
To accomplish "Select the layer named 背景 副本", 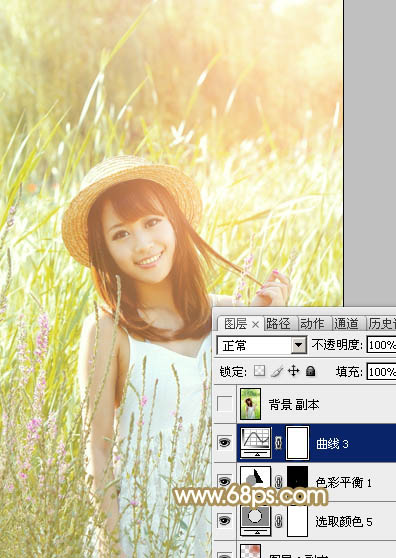I will coord(294,405).
